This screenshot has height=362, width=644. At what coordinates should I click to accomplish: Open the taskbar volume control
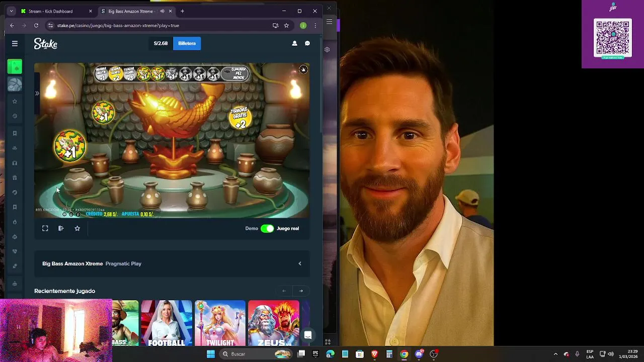tap(611, 354)
